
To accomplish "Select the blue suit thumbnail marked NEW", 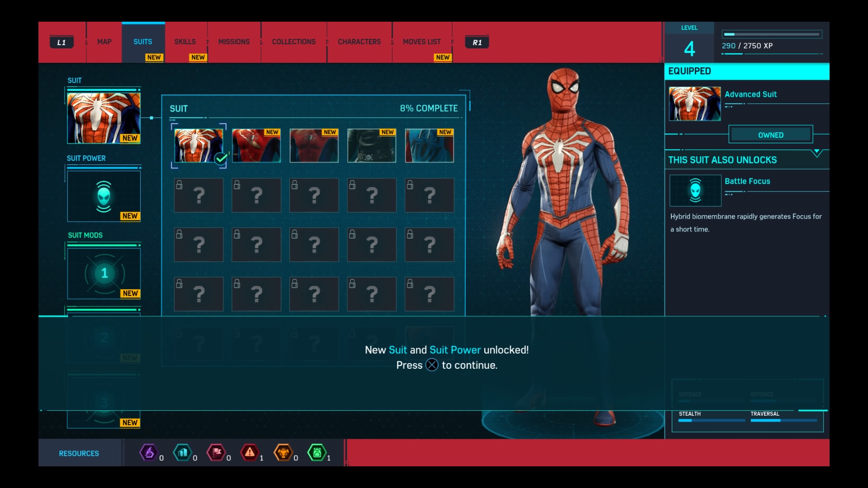I will 429,145.
